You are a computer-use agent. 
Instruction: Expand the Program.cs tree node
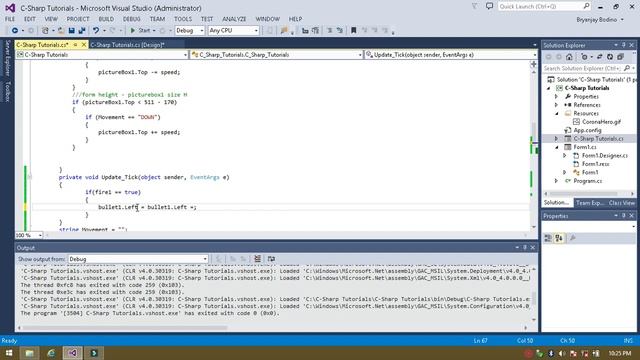[556, 181]
